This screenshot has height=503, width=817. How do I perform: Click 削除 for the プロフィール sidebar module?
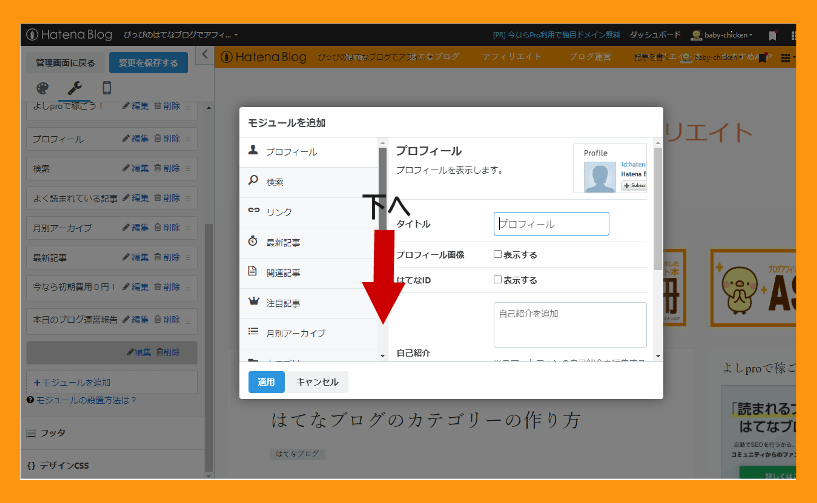[x=167, y=139]
